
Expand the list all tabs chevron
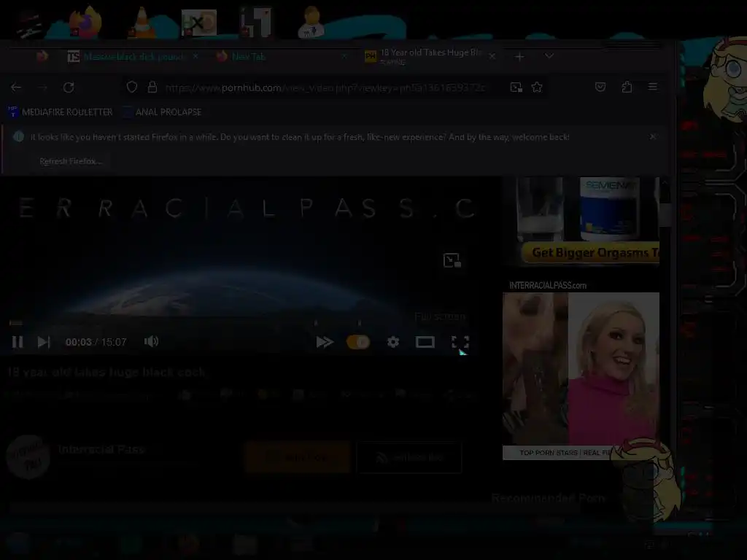coord(549,56)
